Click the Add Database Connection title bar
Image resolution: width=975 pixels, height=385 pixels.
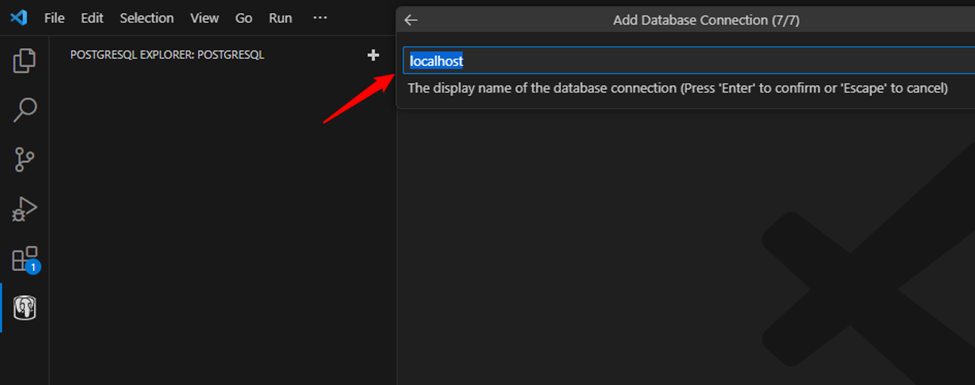pos(706,20)
